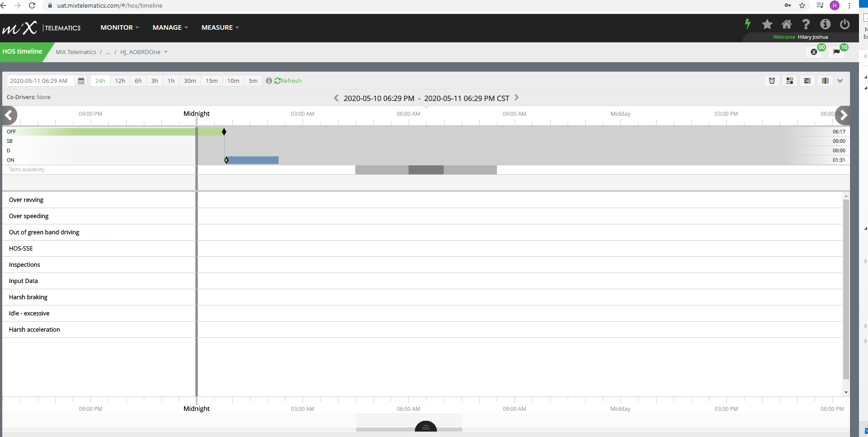868x437 pixels.
Task: Go to the home page icon
Action: pyautogui.click(x=786, y=24)
